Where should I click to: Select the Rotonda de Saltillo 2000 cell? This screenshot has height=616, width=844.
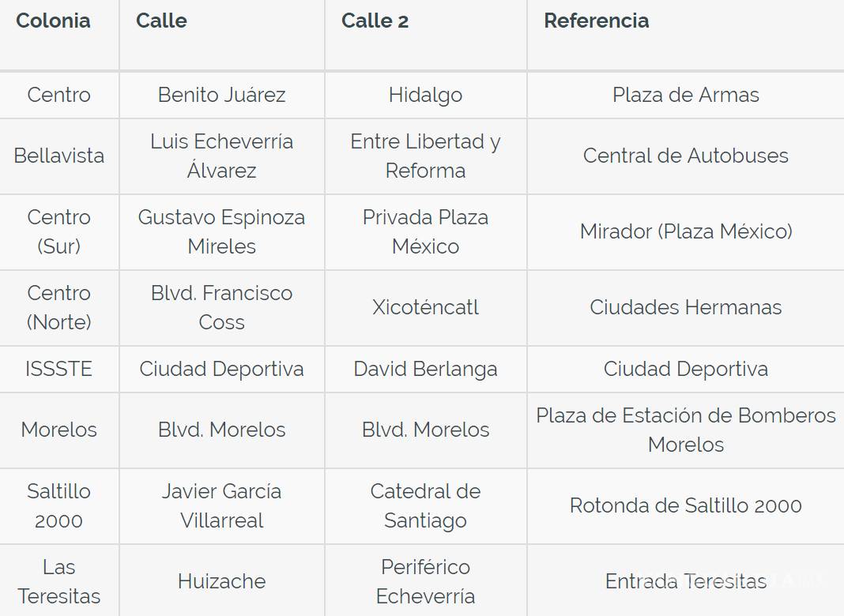[x=685, y=505]
